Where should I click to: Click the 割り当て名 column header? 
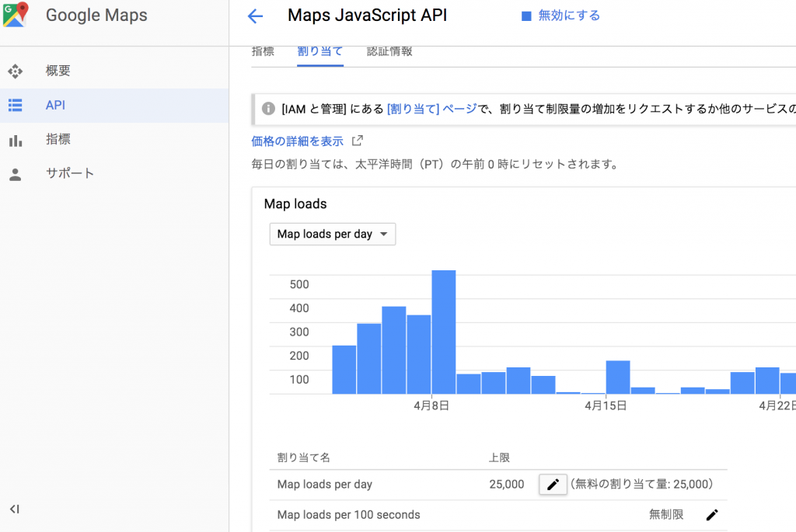click(x=304, y=457)
